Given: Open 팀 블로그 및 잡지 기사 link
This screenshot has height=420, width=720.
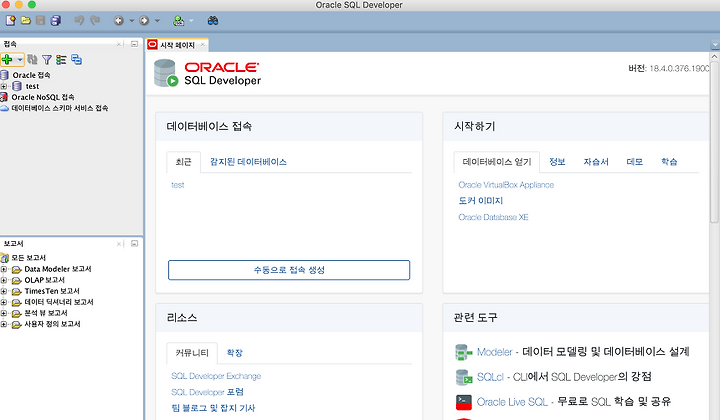Looking at the screenshot, I should coord(213,408).
